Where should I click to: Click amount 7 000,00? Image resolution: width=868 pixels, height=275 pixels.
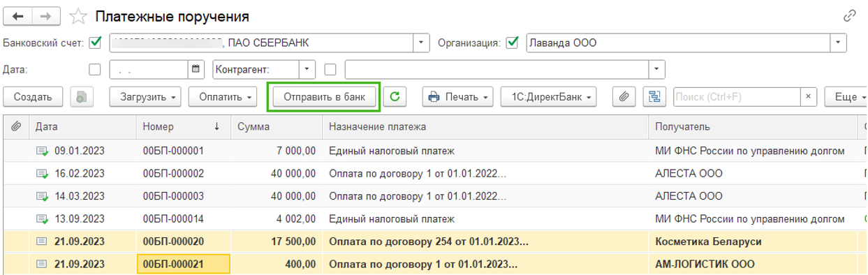pyautogui.click(x=297, y=151)
